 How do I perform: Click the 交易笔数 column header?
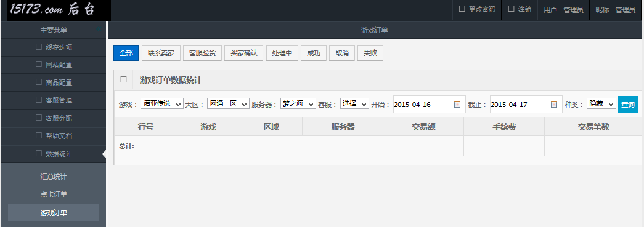[593, 127]
